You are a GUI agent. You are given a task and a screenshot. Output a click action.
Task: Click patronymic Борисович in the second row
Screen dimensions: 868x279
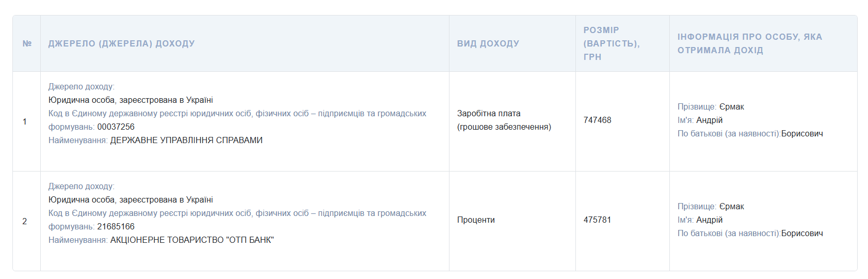[x=802, y=233]
